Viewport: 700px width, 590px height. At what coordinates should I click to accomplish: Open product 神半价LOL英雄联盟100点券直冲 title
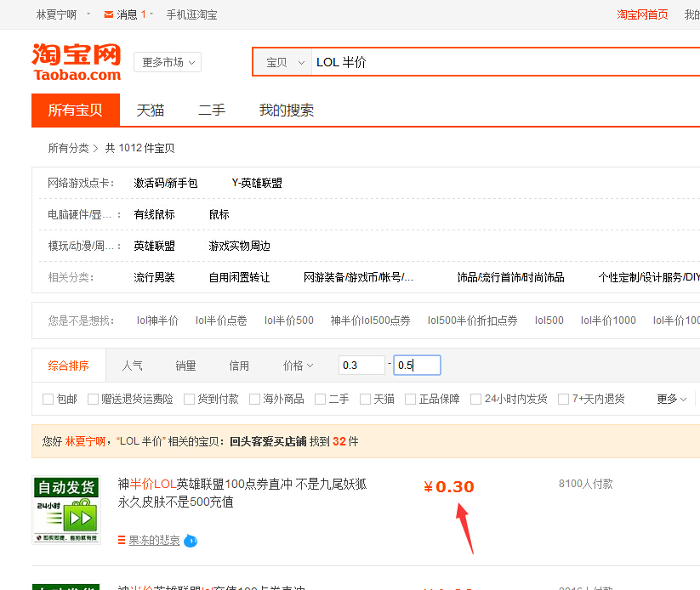(x=242, y=493)
